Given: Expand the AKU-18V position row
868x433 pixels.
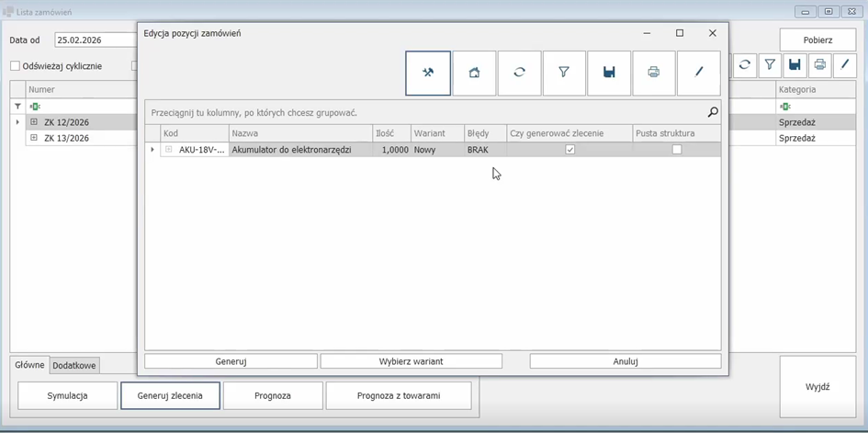Looking at the screenshot, I should tap(169, 150).
